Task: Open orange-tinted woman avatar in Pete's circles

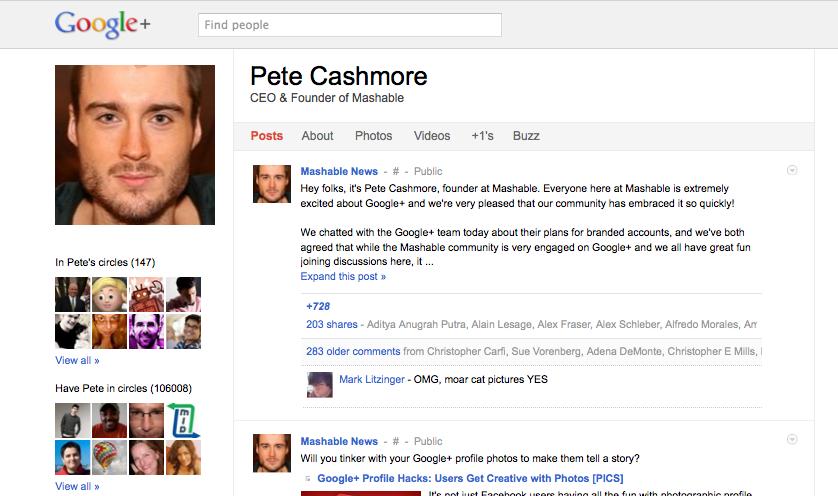Action: click(110, 331)
